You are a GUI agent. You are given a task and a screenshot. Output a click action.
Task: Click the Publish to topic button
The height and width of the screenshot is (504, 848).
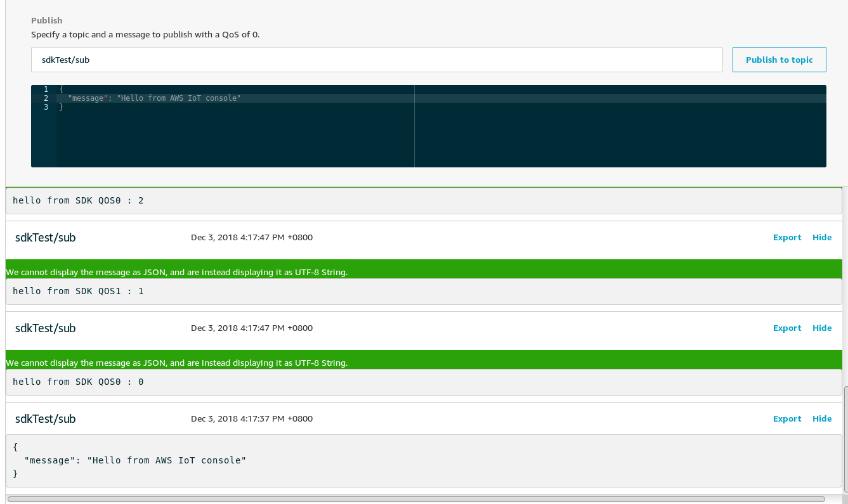click(x=779, y=60)
